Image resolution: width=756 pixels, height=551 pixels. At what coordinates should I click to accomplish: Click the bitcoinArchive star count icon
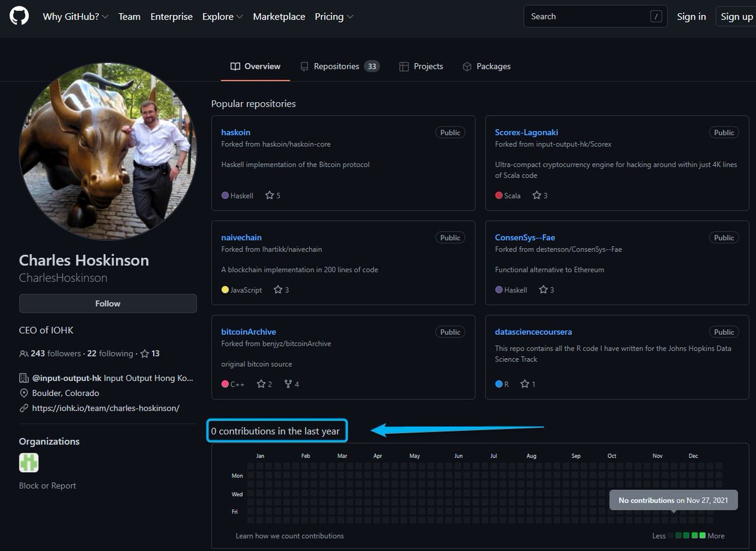tap(261, 384)
